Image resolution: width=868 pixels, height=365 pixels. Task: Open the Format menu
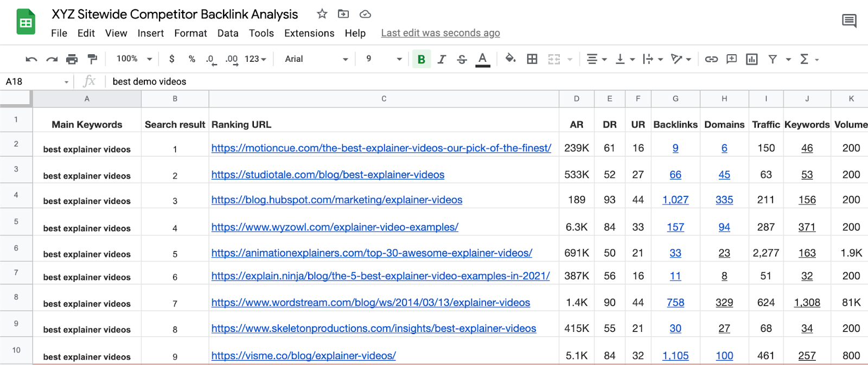[x=191, y=33]
